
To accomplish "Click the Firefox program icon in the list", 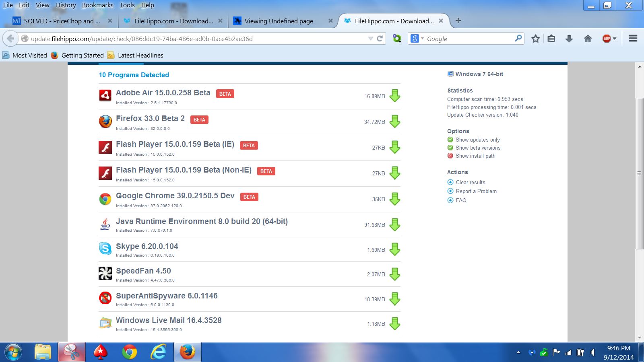I will pyautogui.click(x=105, y=121).
